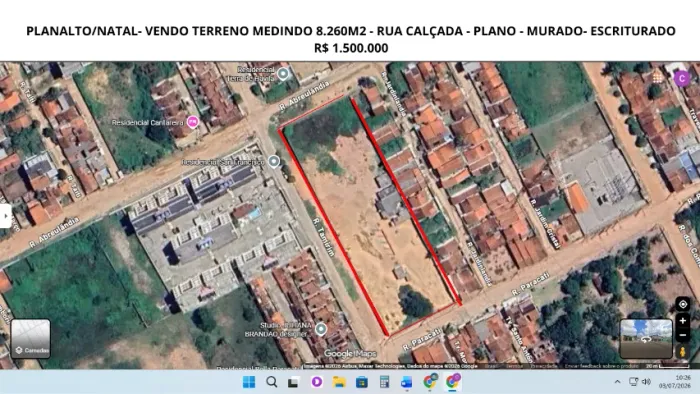
Task: Switch to the active Chrome profile window
Action: 453,382
